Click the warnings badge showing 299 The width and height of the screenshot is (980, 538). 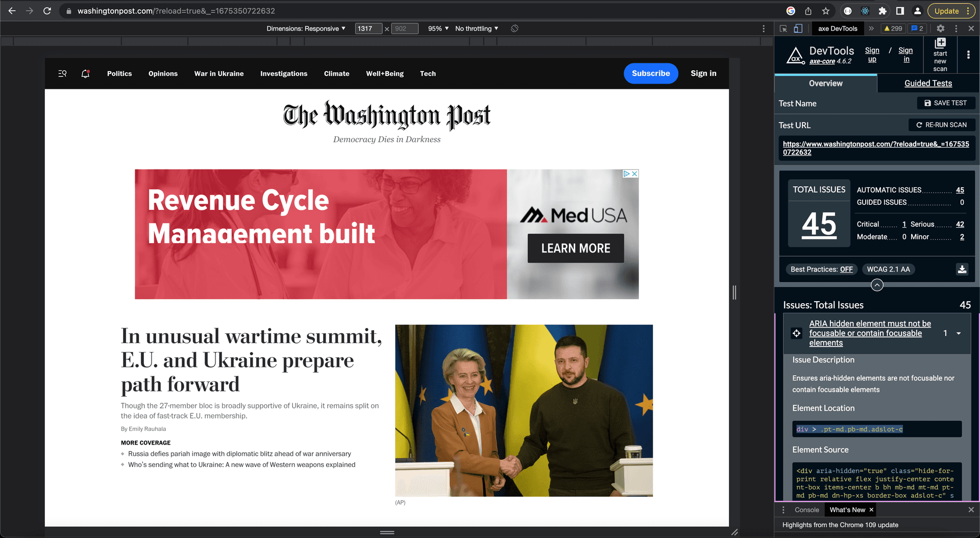pos(893,29)
